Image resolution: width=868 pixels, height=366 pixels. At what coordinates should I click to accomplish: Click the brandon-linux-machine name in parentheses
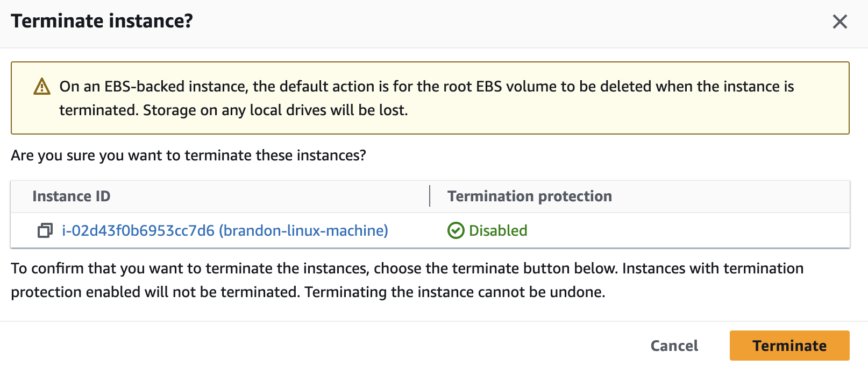click(x=304, y=230)
